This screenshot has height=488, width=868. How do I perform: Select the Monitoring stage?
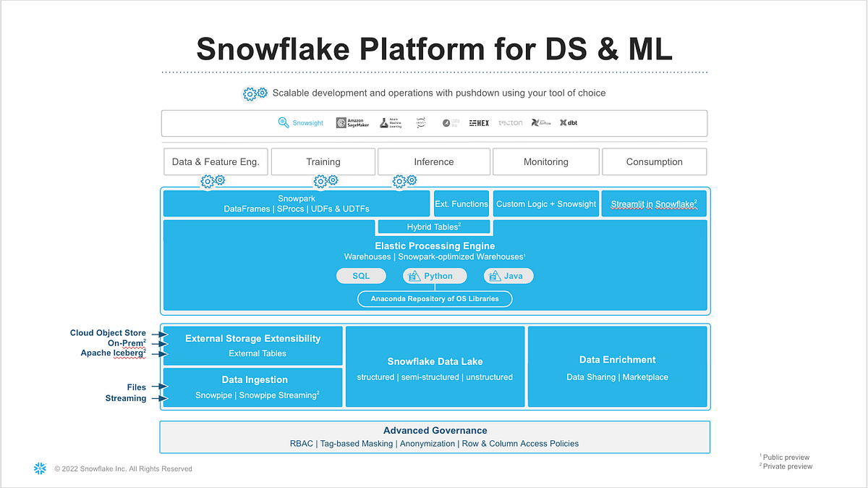tap(545, 161)
